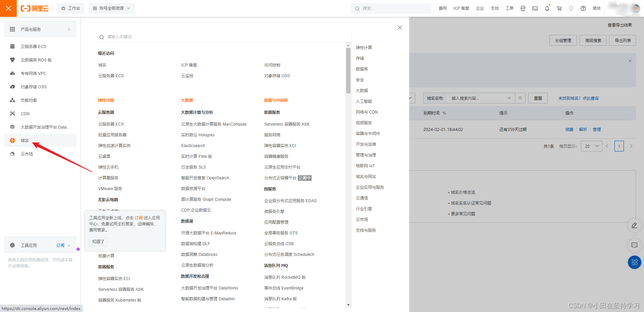Go to next page arrow
Screen dimensions: 644x312
631,146
